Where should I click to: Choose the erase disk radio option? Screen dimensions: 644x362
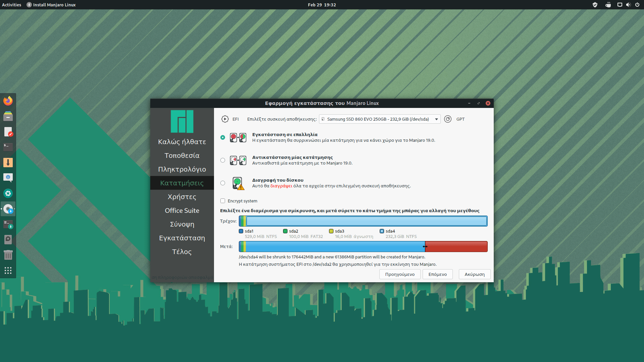pos(223,183)
